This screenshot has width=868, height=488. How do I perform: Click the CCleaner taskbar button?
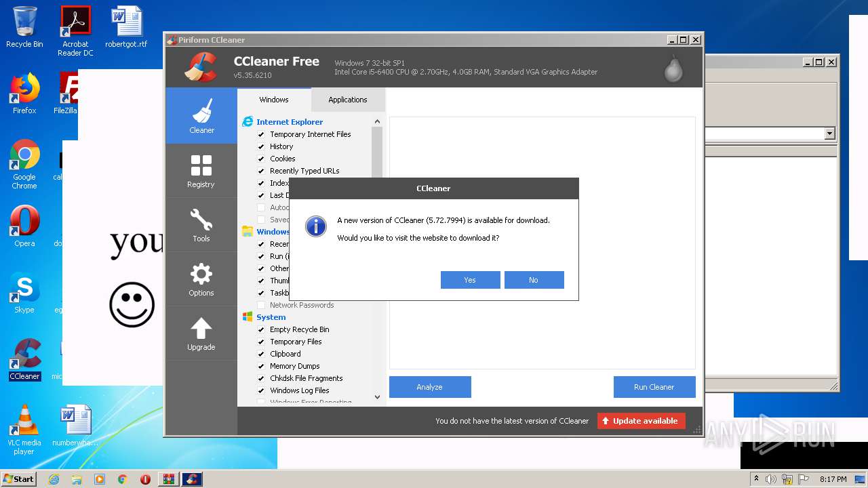(x=192, y=479)
